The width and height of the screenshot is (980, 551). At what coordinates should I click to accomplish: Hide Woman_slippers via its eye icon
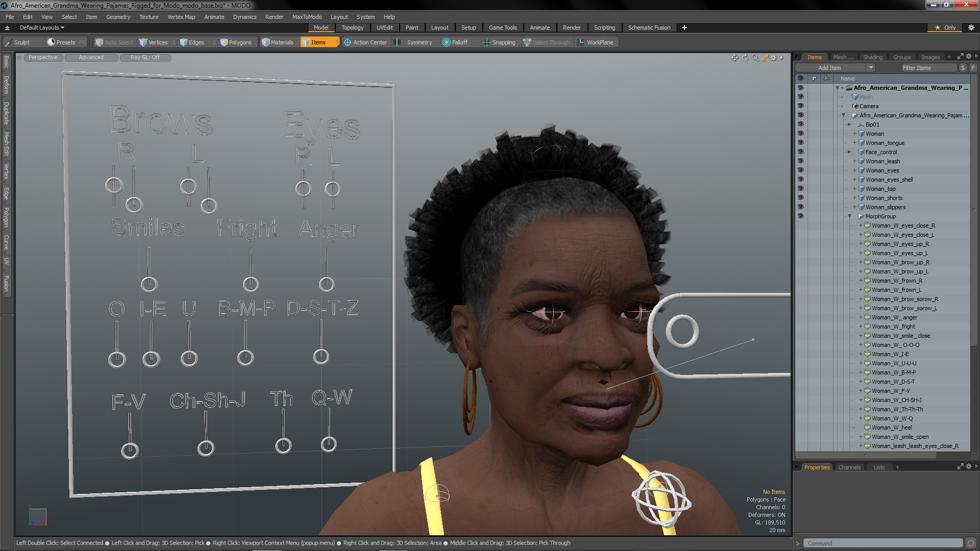[800, 207]
